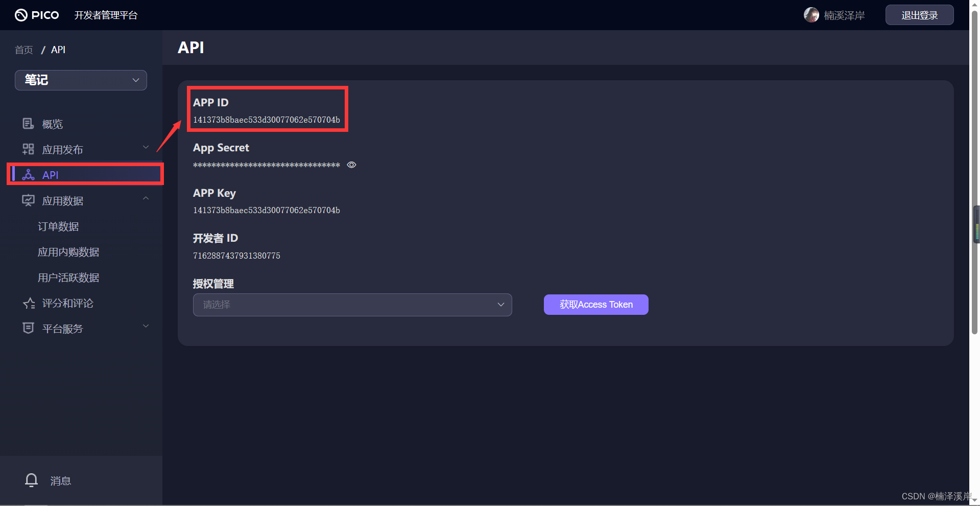This screenshot has width=980, height=506.
Task: Click the PICO logo in the top bar
Action: pyautogui.click(x=36, y=15)
